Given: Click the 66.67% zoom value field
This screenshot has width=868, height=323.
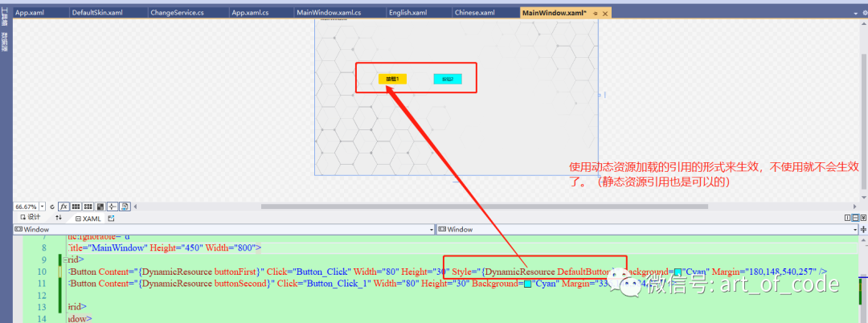Looking at the screenshot, I should click(26, 206).
